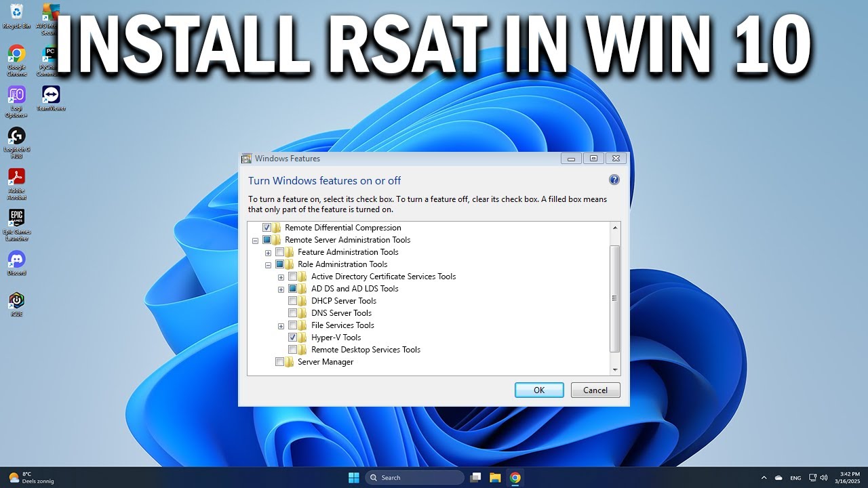Open Discord desktop shortcut
Screen dimensions: 868x488
pos(16,263)
